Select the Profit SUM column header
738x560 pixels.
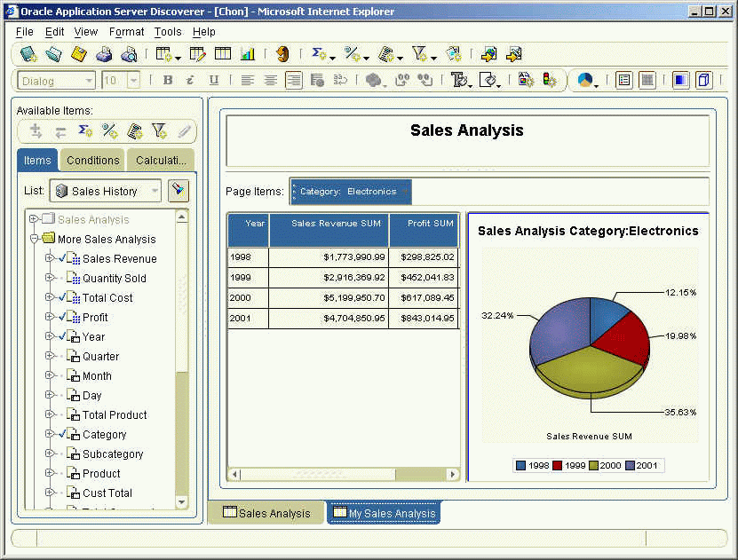[x=425, y=230]
